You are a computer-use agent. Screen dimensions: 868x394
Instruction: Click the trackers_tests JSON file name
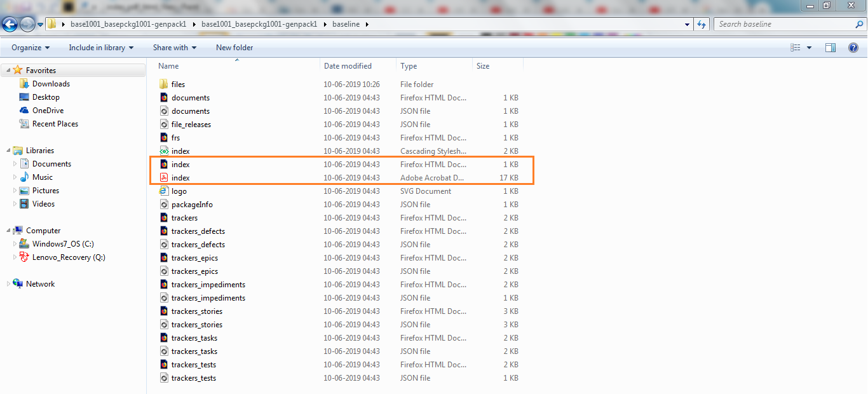point(194,378)
